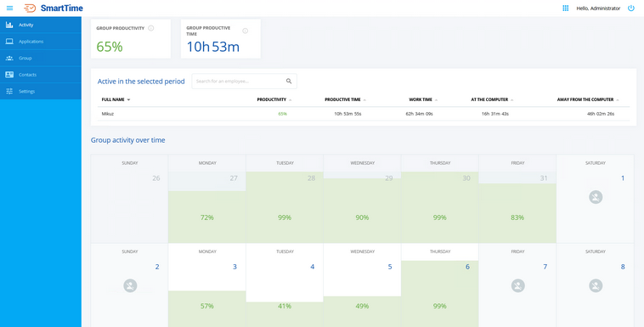Click the Contacts card icon
Screen dimensions: 644x327
coord(9,75)
